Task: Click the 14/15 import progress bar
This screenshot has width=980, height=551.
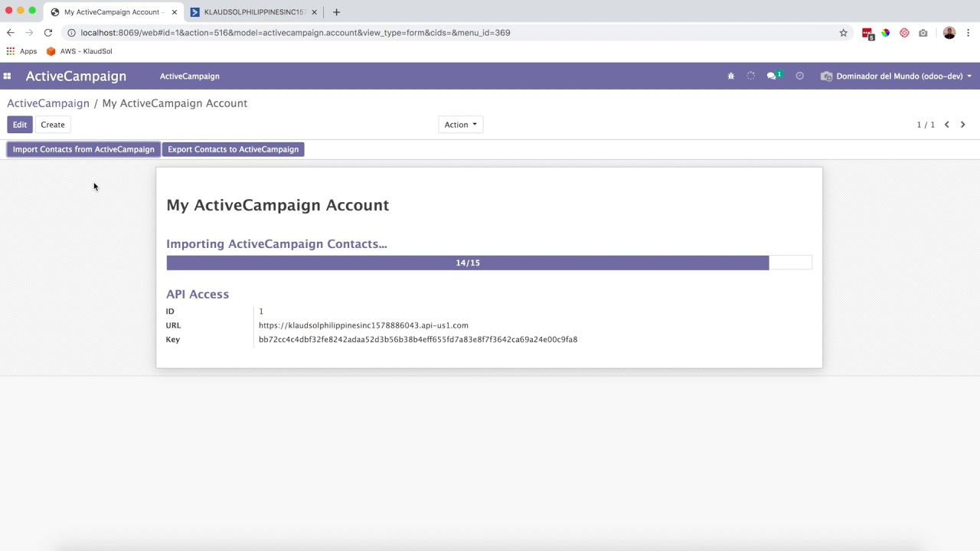Action: click(x=489, y=262)
